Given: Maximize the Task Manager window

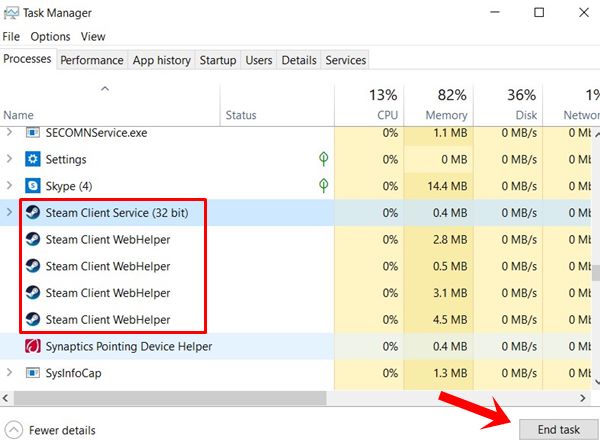Looking at the screenshot, I should pyautogui.click(x=539, y=12).
